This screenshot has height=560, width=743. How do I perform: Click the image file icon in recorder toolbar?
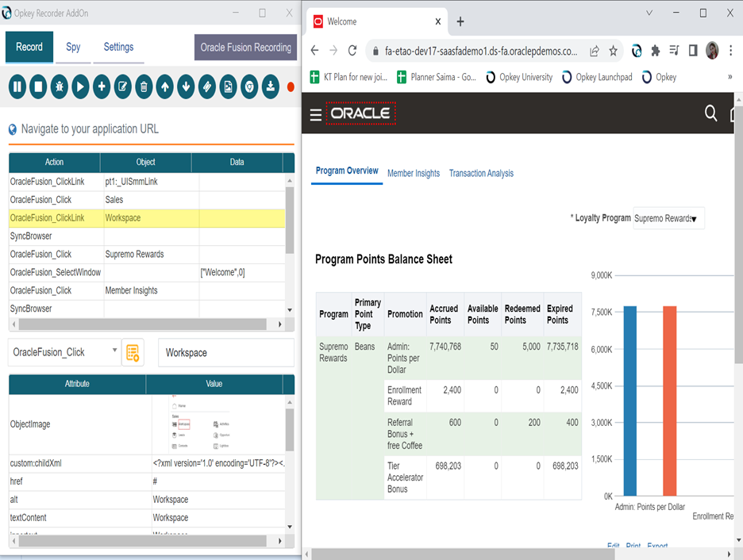click(229, 86)
